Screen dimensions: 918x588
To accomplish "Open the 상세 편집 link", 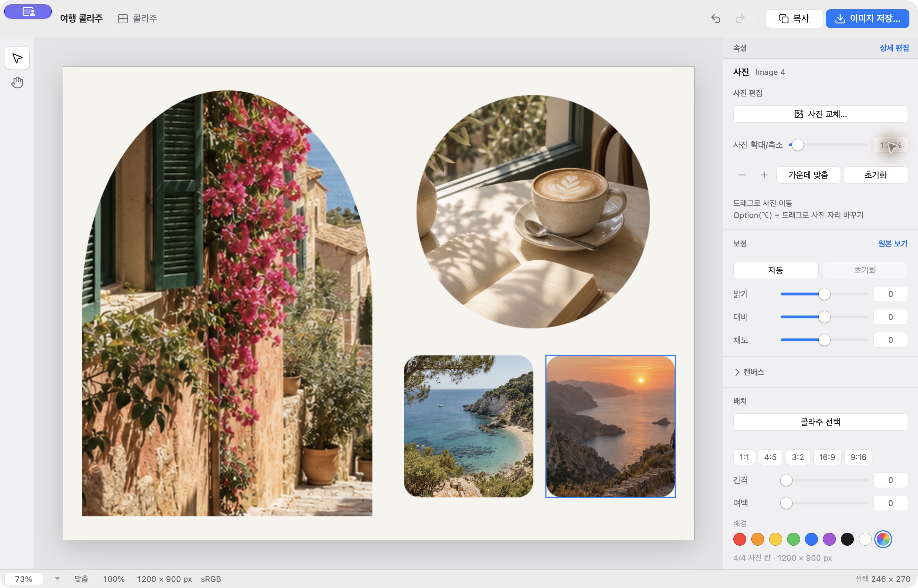I will (x=894, y=48).
